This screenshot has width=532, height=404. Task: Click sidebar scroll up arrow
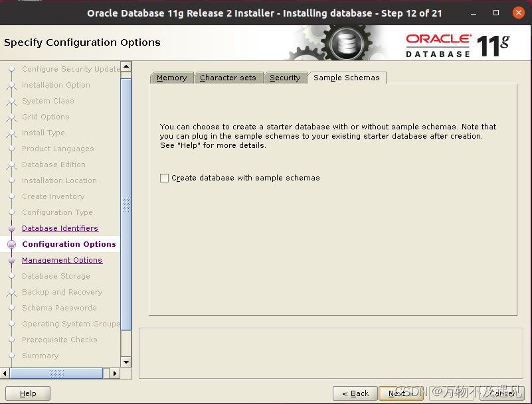pos(126,66)
